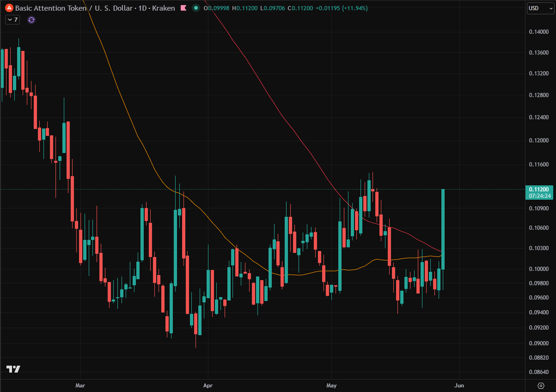Click the 0.11600 price scale label

pyautogui.click(x=538, y=164)
